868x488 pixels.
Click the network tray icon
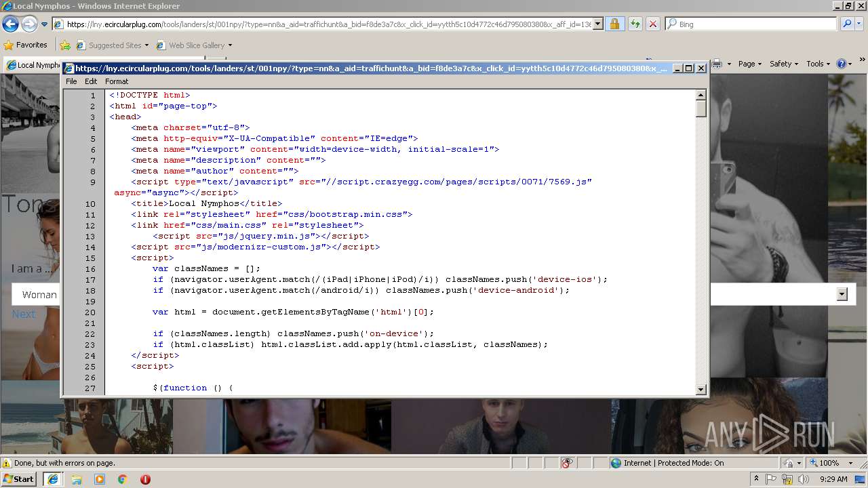tap(788, 479)
